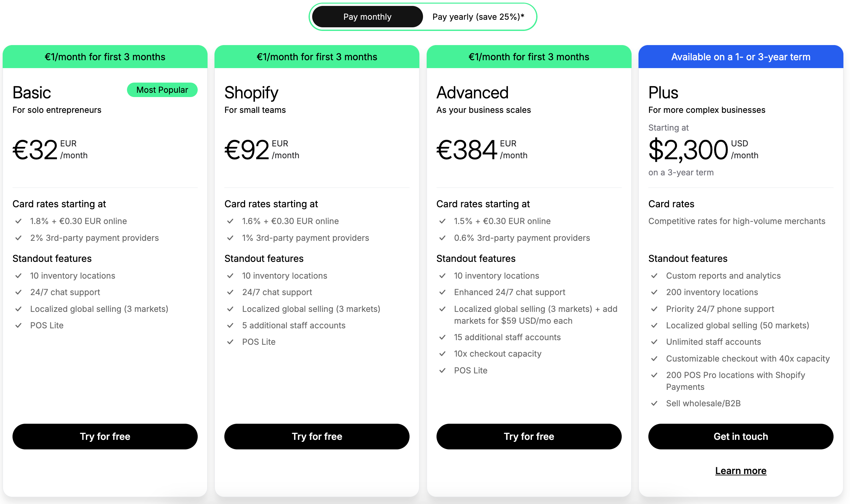Click the "Advanced" plan header

472,92
